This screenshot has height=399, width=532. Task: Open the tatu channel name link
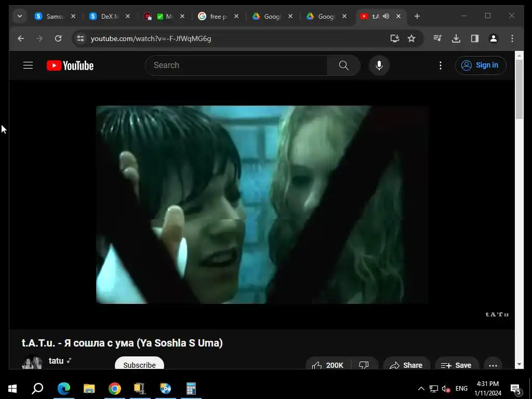coord(56,361)
